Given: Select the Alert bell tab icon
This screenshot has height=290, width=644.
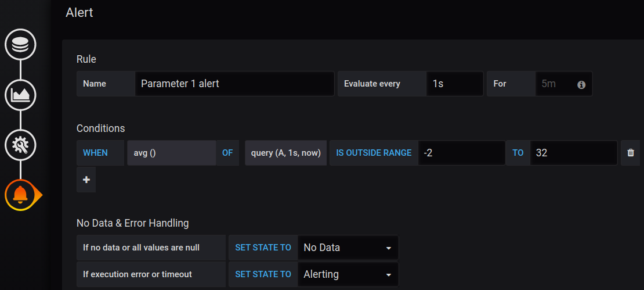Looking at the screenshot, I should pyautogui.click(x=21, y=195).
